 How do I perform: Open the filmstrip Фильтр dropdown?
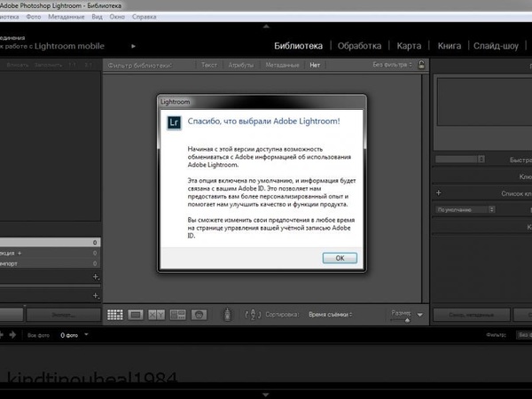(523, 335)
